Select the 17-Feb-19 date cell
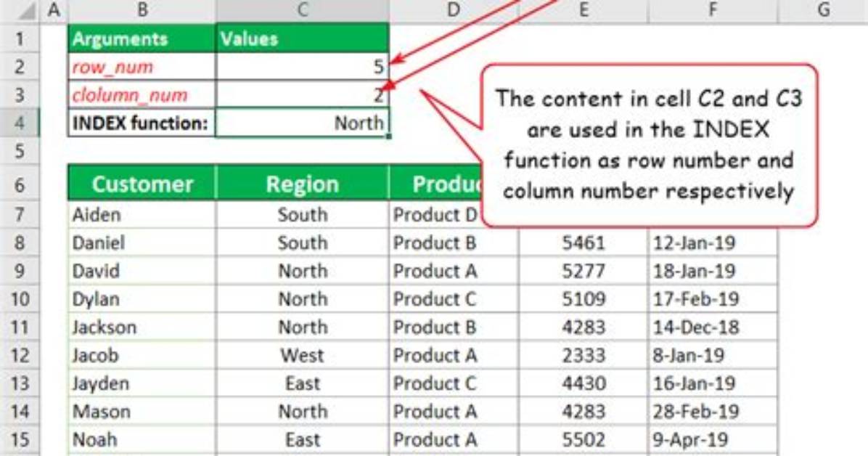 coord(712,299)
